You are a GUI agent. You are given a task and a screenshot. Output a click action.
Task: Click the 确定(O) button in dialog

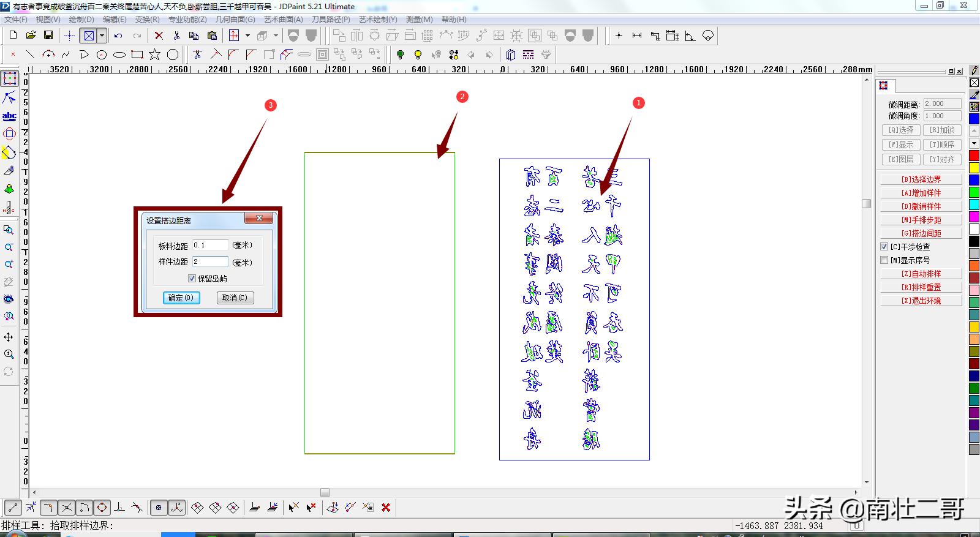point(181,298)
